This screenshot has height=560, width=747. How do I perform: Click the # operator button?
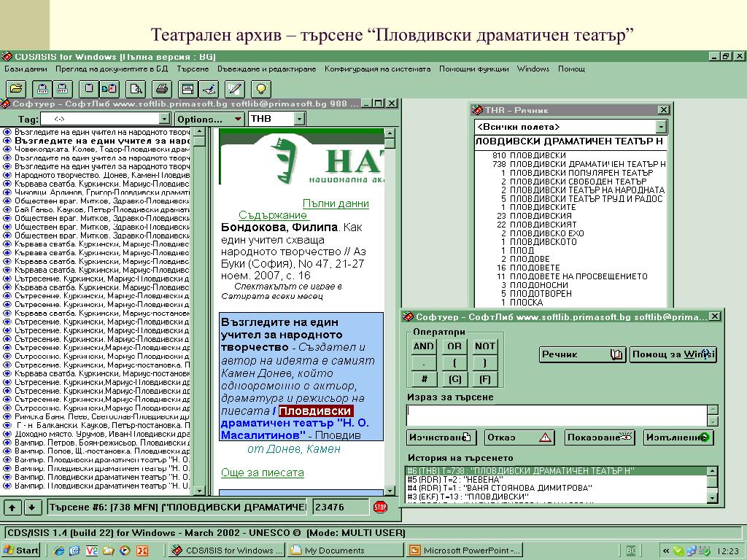coord(423,379)
